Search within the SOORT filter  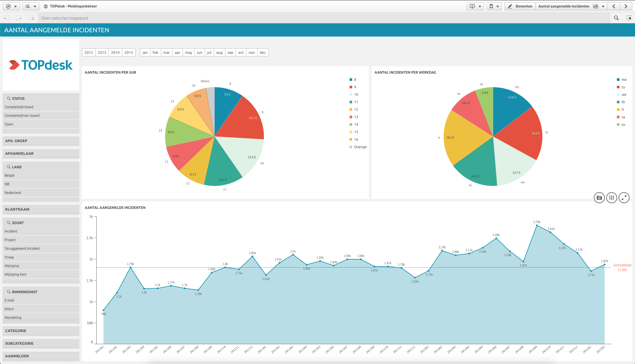(x=9, y=223)
